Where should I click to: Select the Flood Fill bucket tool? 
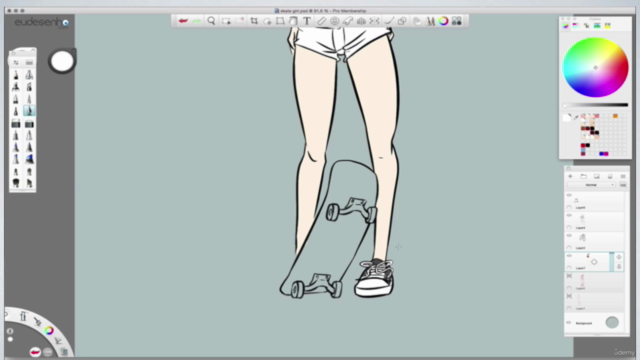click(x=293, y=21)
